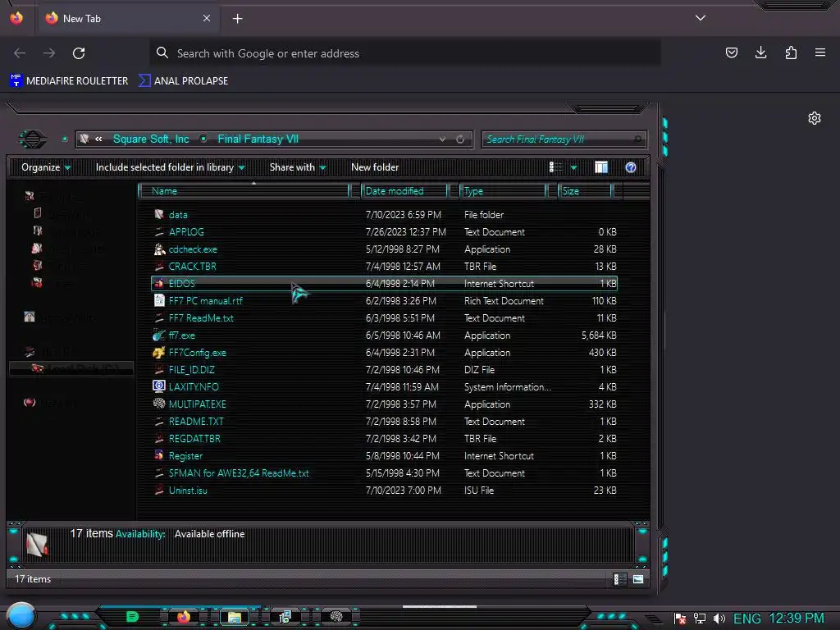Switch to details view in status bar
840x630 pixels.
pos(619,579)
